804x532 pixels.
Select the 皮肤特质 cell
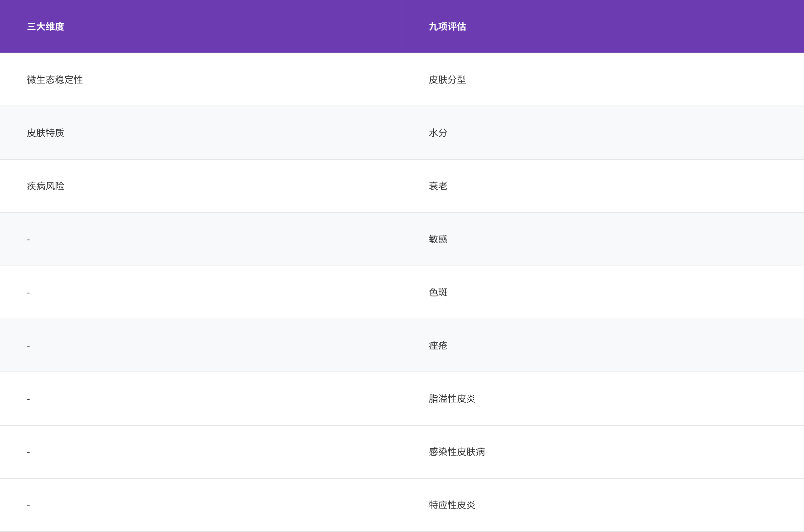point(46,133)
